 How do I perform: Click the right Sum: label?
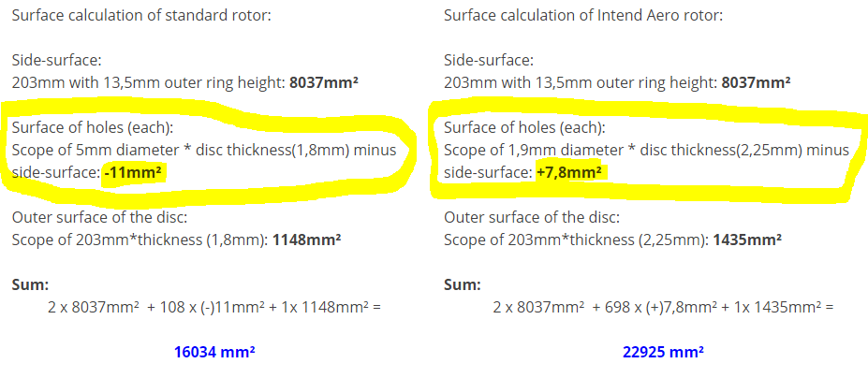(463, 285)
